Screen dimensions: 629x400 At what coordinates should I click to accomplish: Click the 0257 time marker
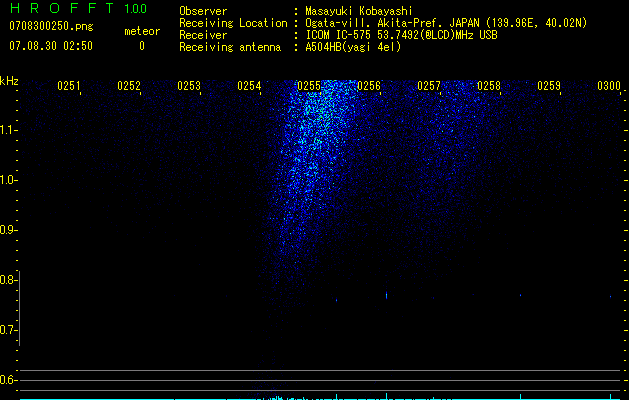[429, 86]
